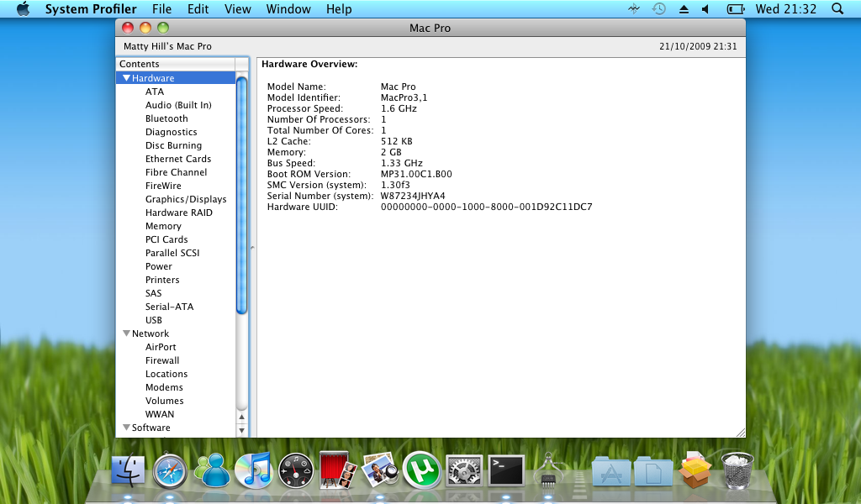Open Finder from the Dock
Screen dimensions: 861x504
click(128, 470)
